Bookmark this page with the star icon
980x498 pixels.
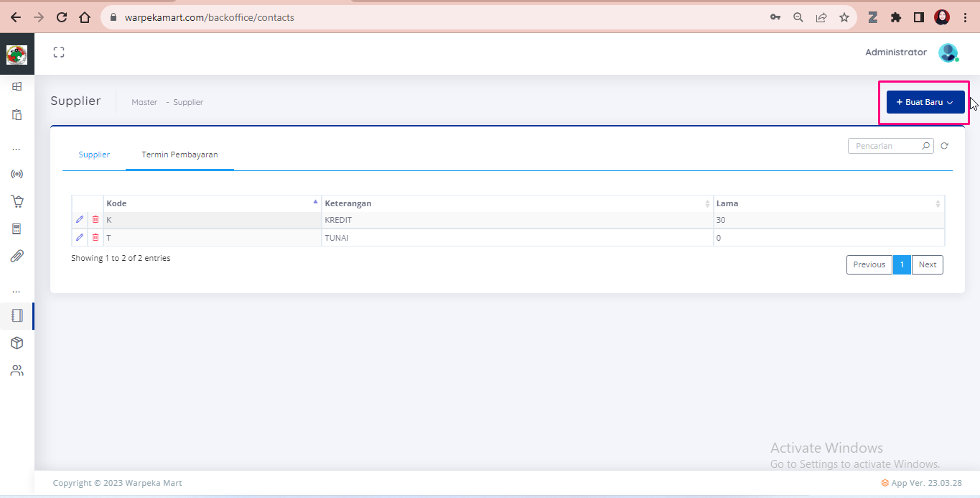point(844,17)
